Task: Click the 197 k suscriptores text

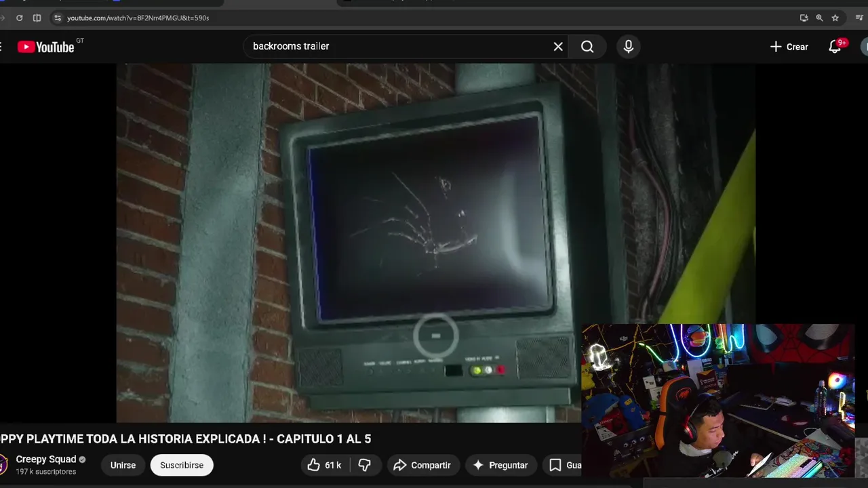Action: [x=46, y=472]
